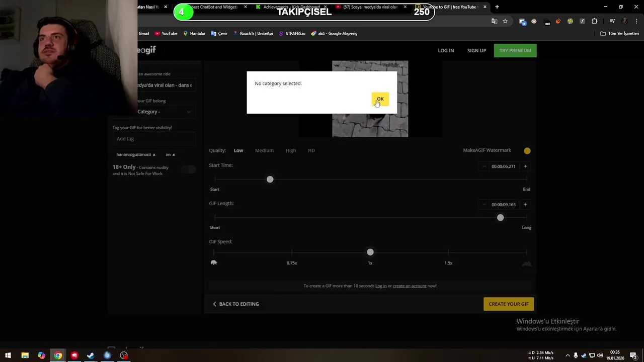Open RoachTr | UniteApi bookmark
The height and width of the screenshot is (362, 644).
tap(253, 33)
